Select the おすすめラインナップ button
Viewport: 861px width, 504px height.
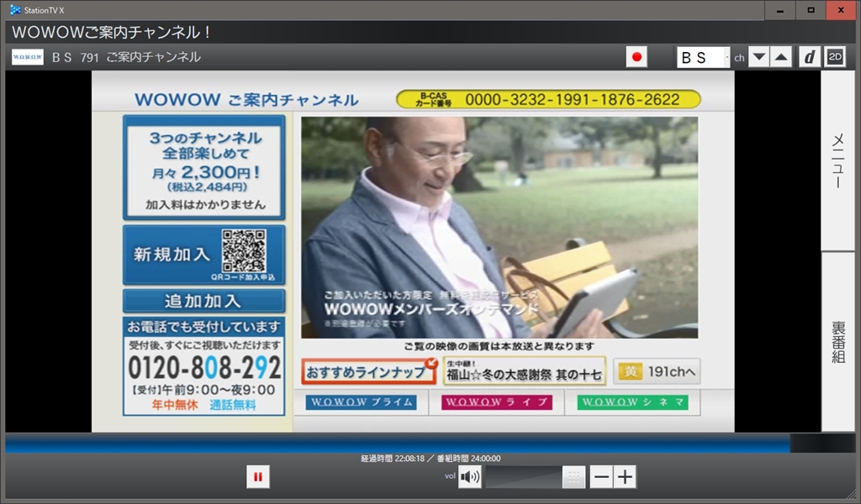(369, 371)
